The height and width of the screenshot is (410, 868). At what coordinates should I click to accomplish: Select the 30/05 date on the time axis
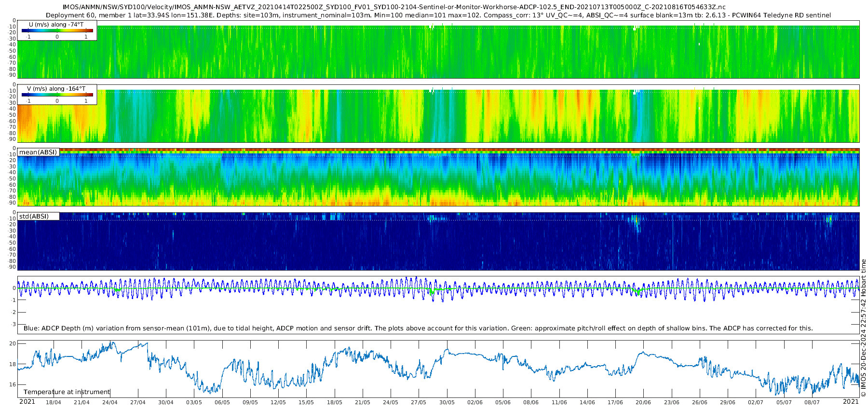(x=447, y=402)
